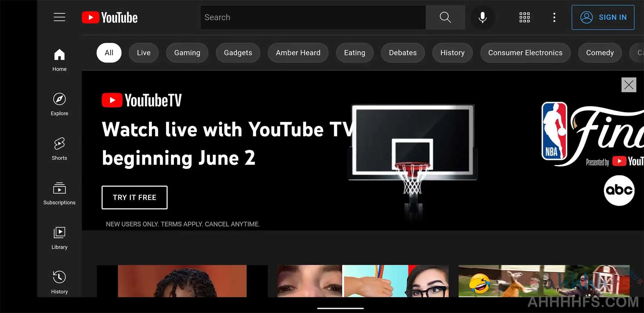
Task: Filter by Consumer Electronics chip
Action: click(525, 53)
